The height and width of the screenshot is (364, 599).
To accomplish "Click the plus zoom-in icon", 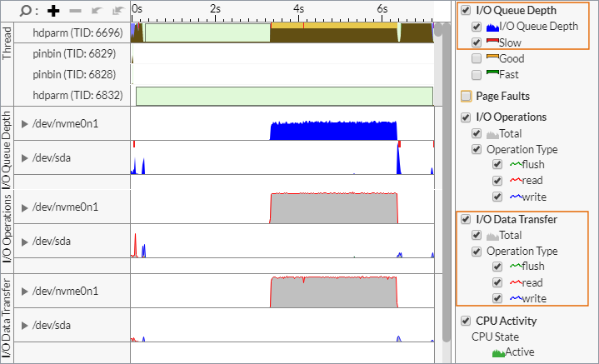I will [x=54, y=11].
